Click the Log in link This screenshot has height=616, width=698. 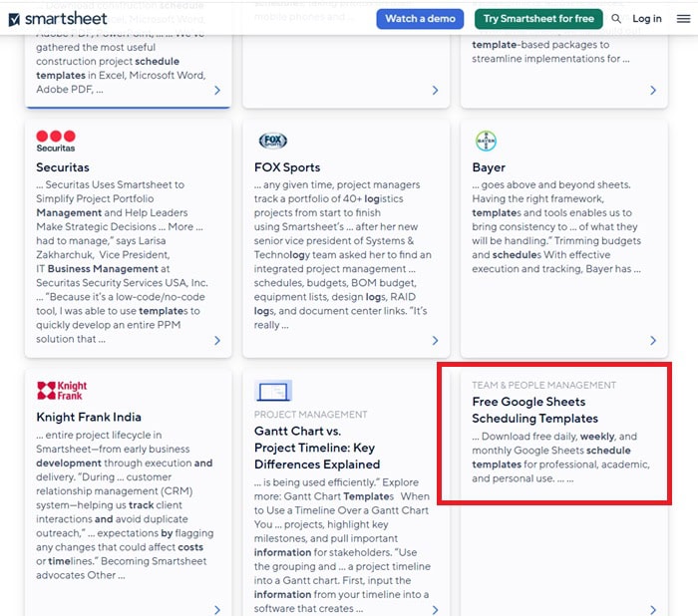(x=647, y=19)
